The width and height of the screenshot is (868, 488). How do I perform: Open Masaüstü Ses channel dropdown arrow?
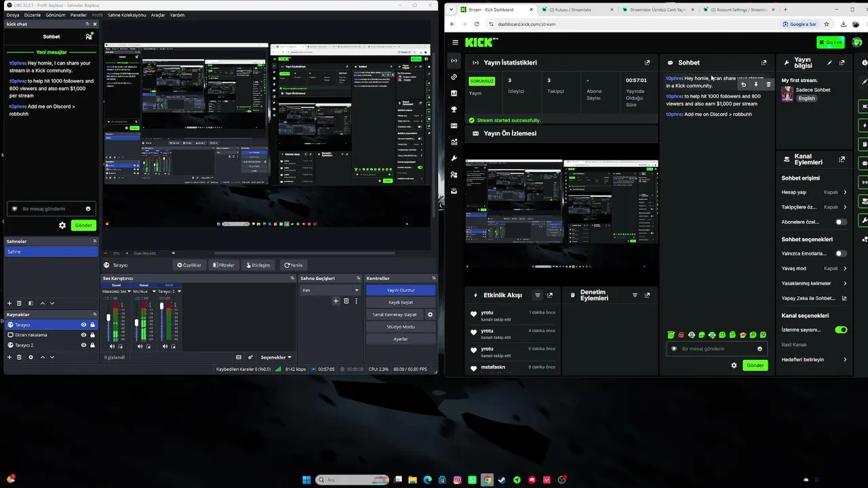point(129,291)
